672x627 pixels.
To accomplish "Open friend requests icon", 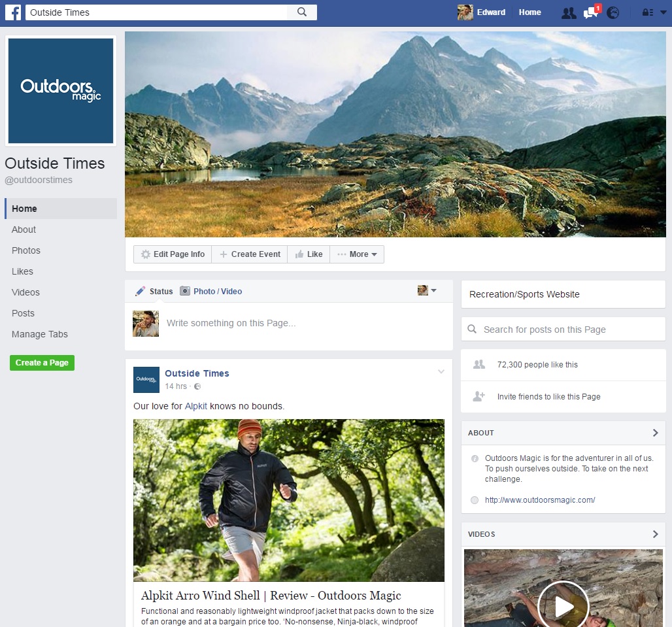I will 569,13.
